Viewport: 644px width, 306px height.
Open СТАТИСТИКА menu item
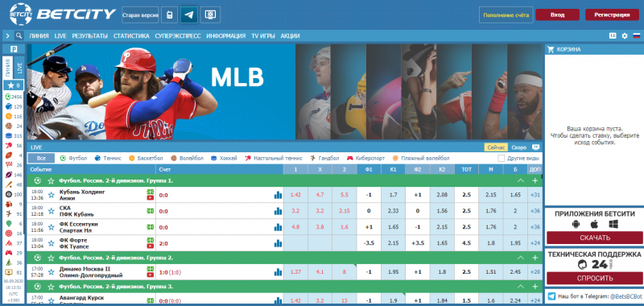pos(131,35)
